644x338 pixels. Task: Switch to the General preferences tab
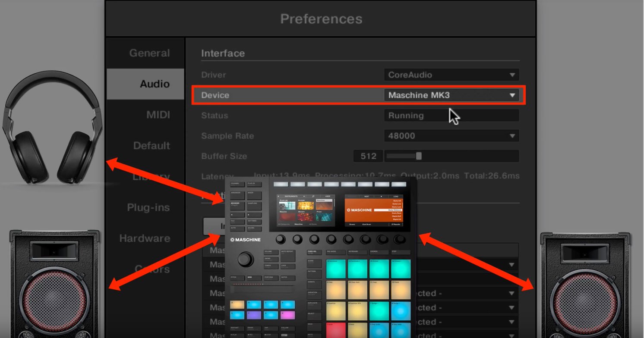point(145,53)
